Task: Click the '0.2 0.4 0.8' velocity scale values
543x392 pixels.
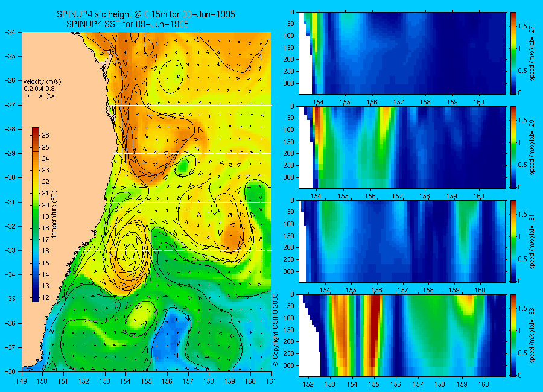Action: click(39, 89)
